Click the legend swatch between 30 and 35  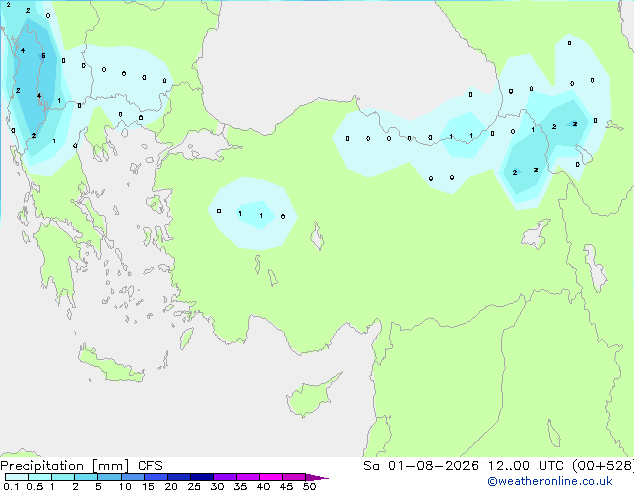(225, 477)
